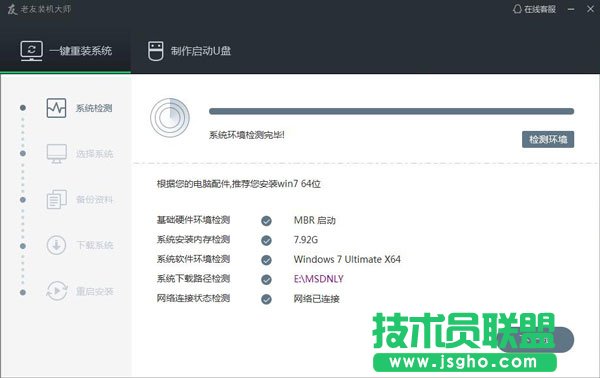Click the one-key reinstall monitor icon
Image resolution: width=600 pixels, height=378 pixels.
[31, 51]
